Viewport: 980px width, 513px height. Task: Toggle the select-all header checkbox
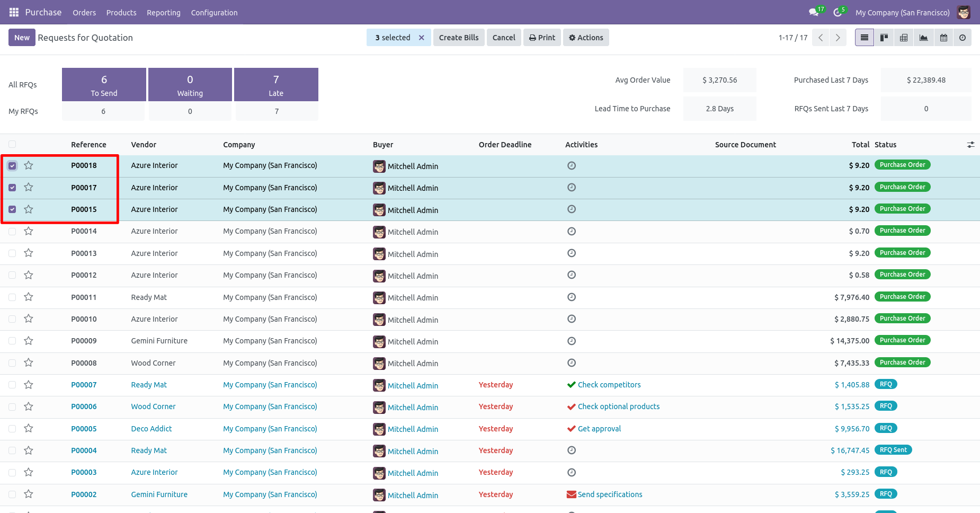(x=12, y=144)
